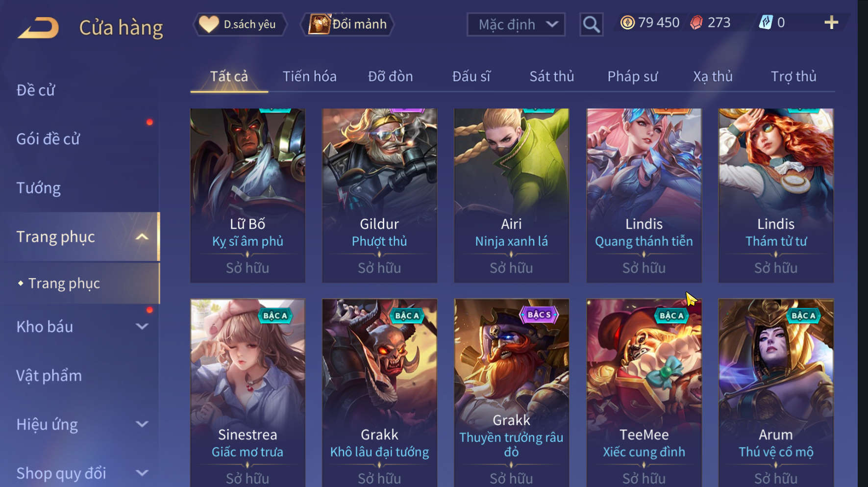Open the Tướng sidebar menu item
The width and height of the screenshot is (868, 487).
click(x=39, y=188)
